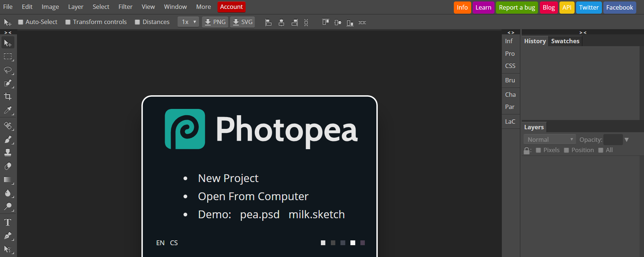The image size is (644, 257).
Task: Open the Normal blend mode dropdown
Action: 550,140
